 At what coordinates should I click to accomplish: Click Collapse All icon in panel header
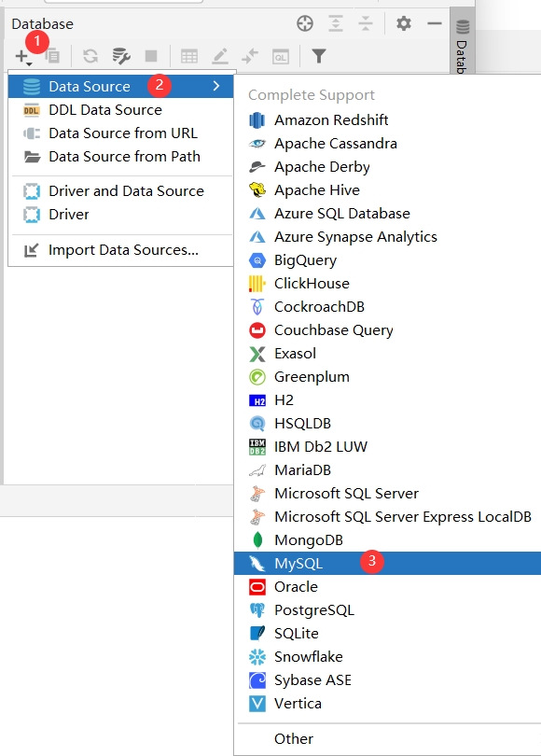[x=366, y=23]
